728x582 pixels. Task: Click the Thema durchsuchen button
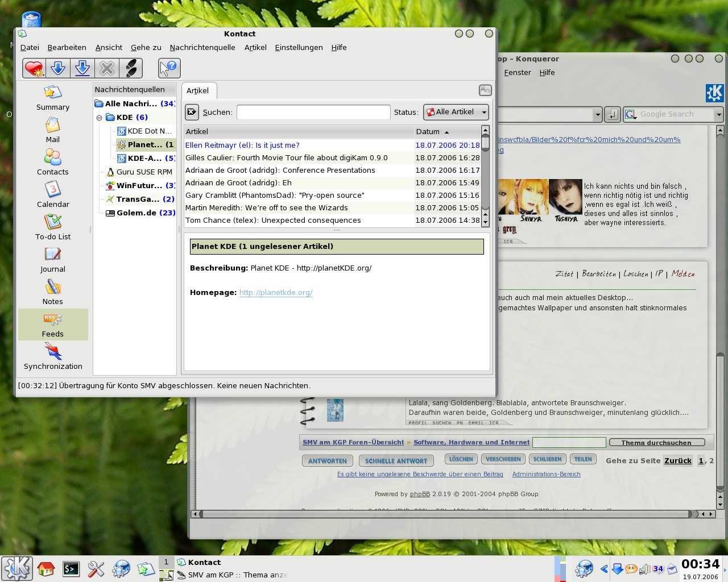click(x=656, y=442)
